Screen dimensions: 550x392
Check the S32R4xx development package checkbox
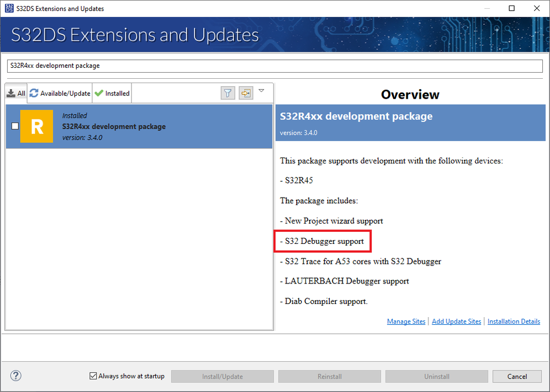pos(15,126)
